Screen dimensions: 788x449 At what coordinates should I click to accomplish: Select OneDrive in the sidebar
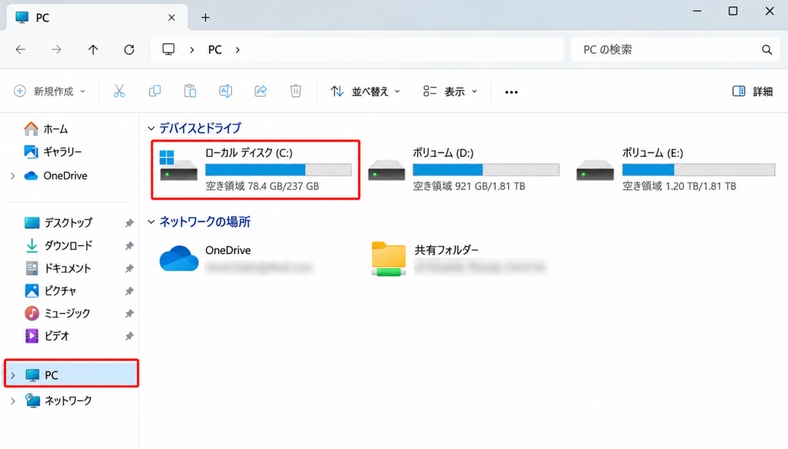(x=56, y=175)
